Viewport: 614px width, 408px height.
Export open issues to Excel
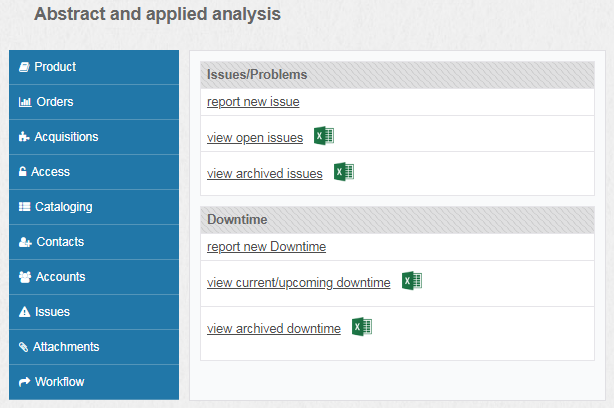click(324, 136)
